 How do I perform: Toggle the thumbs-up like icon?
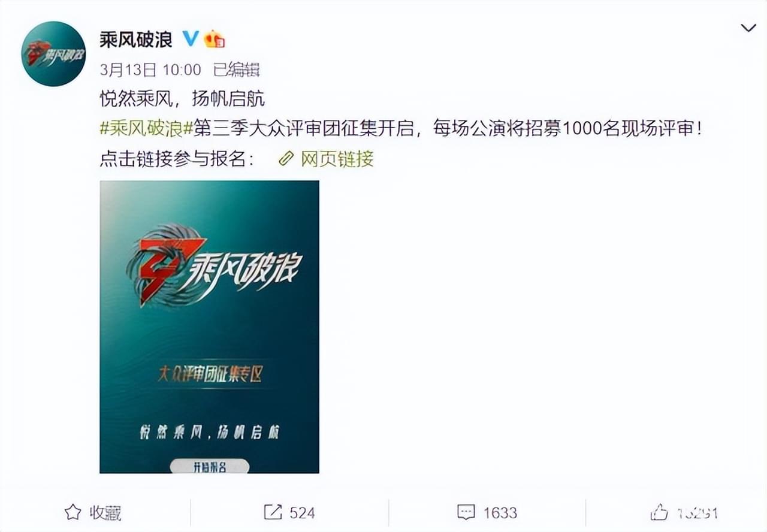point(659,512)
